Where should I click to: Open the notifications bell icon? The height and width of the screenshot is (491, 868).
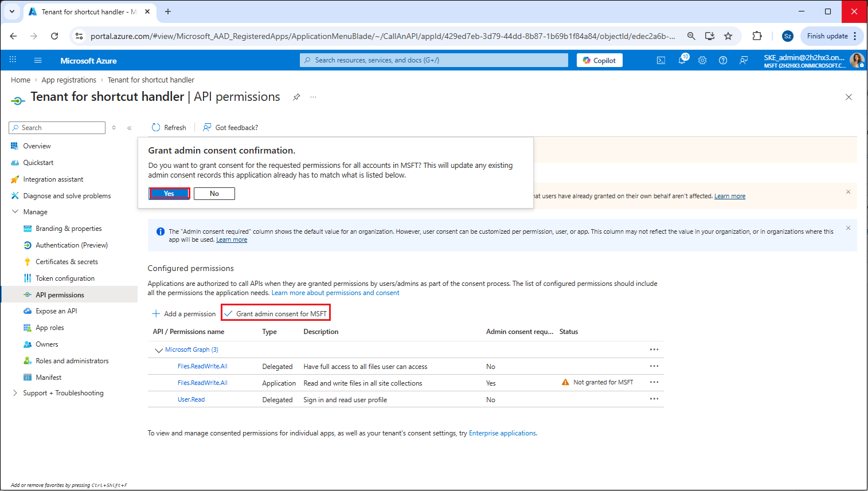[x=682, y=60]
